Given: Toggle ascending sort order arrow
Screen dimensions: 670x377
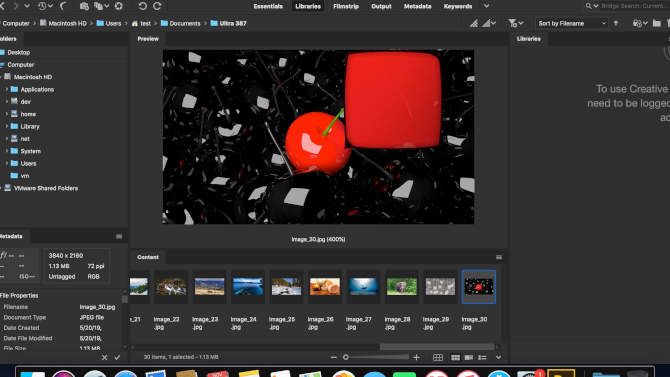Looking at the screenshot, I should pos(616,23).
